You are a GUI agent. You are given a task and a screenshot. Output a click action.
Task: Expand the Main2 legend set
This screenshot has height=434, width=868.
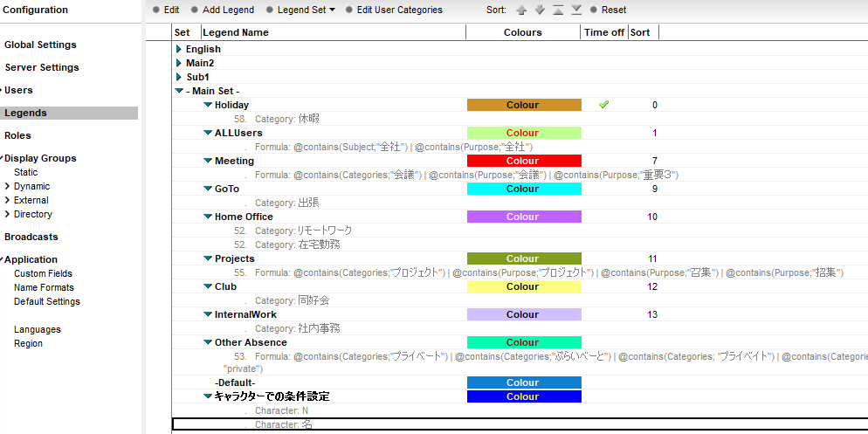(x=179, y=63)
